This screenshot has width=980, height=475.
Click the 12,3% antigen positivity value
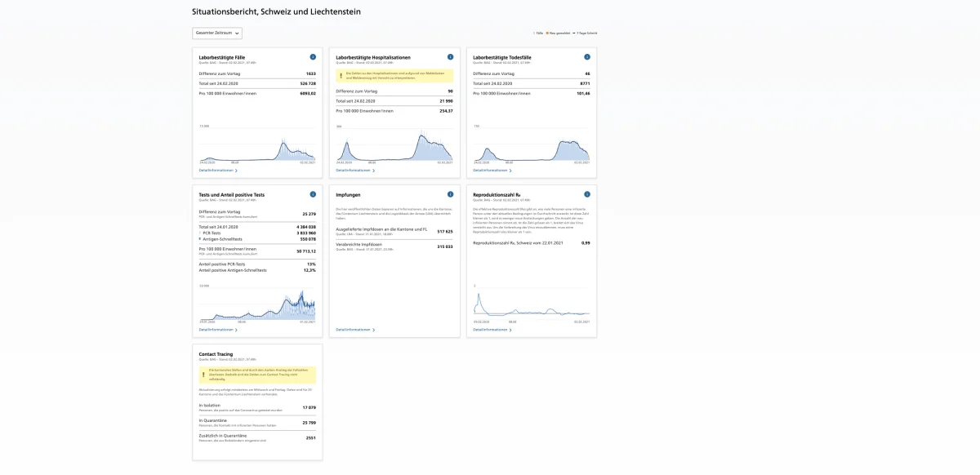[x=310, y=270]
